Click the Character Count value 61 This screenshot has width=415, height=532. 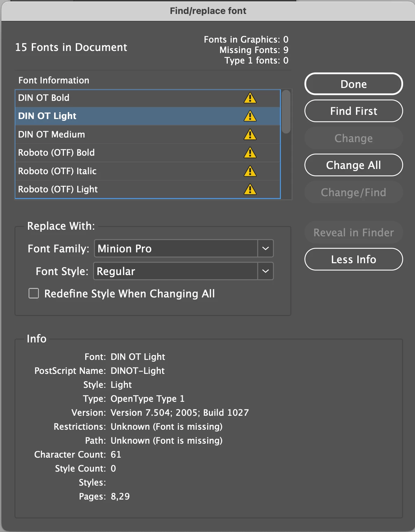(116, 455)
